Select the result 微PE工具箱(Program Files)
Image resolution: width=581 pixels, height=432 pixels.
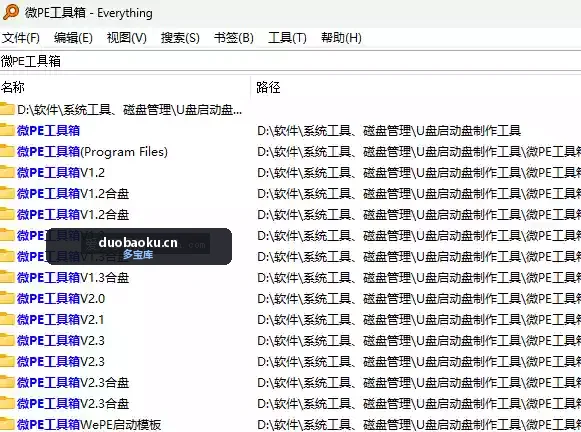pos(92,152)
